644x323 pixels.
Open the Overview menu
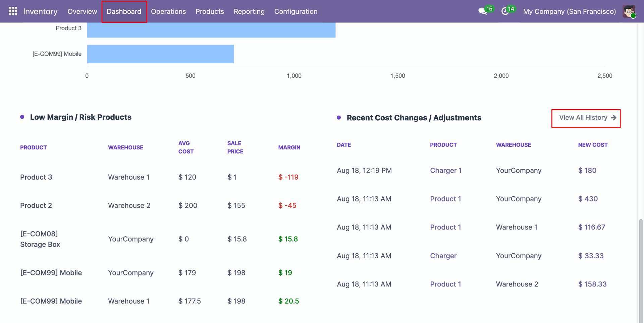(82, 11)
